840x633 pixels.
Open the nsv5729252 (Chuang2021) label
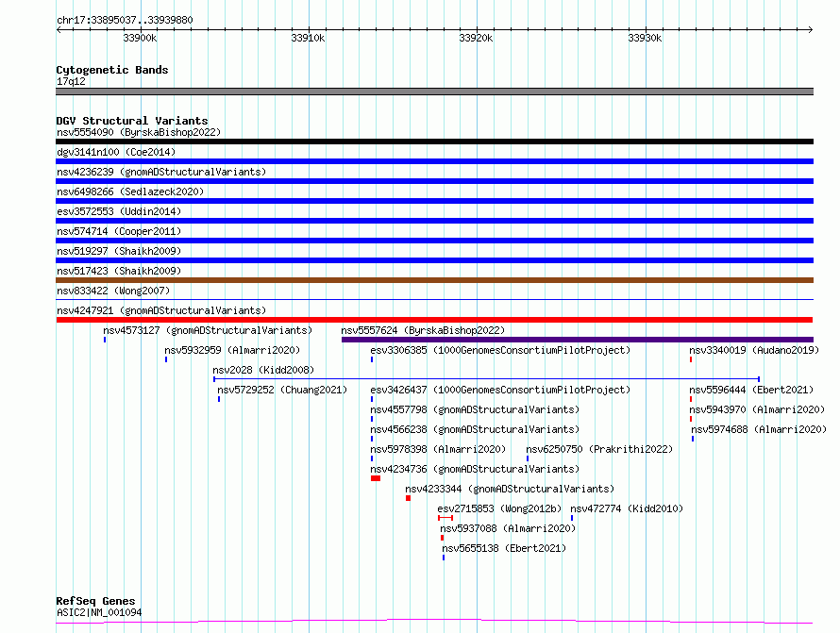(x=282, y=390)
